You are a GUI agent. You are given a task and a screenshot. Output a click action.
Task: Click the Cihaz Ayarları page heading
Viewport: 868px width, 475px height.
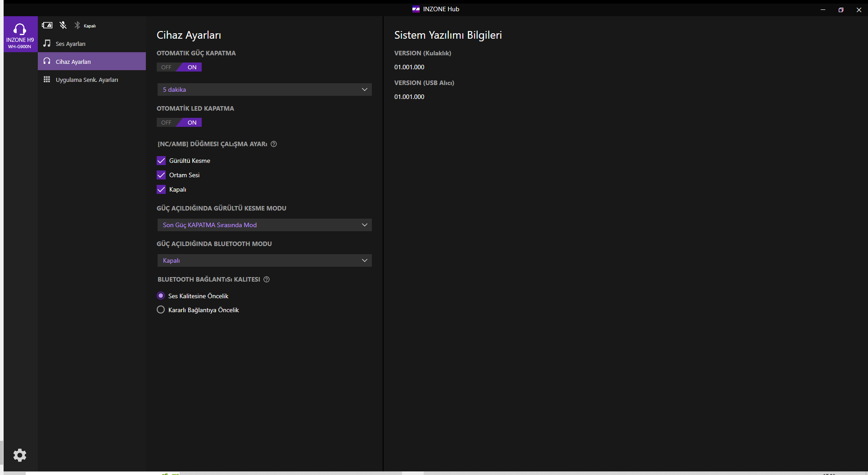coord(189,35)
